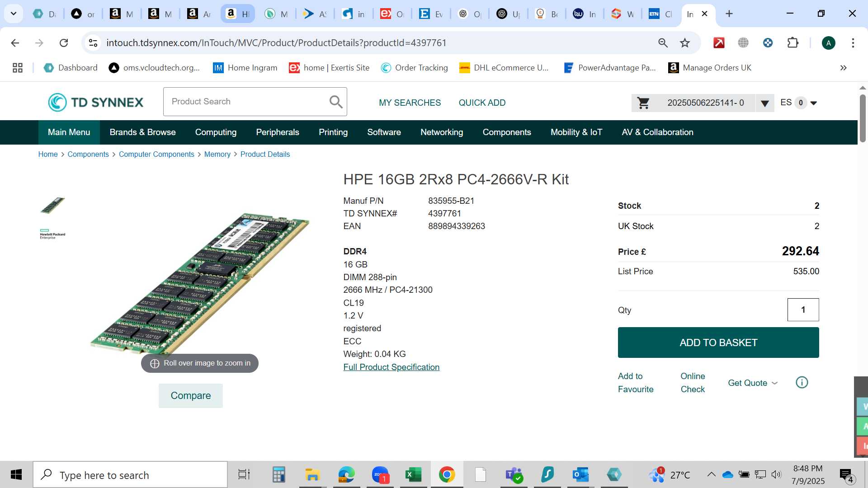This screenshot has width=868, height=488.
Task: Open Microsoft Edge from the taskbar
Action: pos(347,475)
